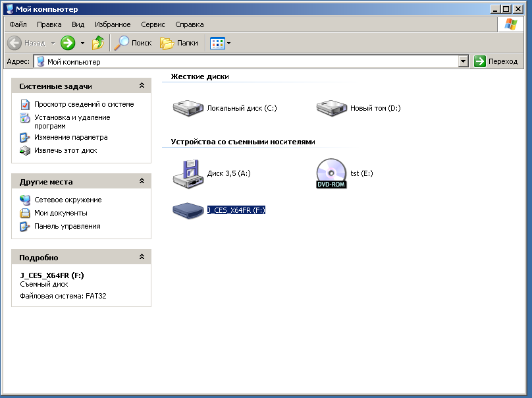Click the computer icon in address bar
This screenshot has height=398, width=532.
pyautogui.click(x=40, y=61)
